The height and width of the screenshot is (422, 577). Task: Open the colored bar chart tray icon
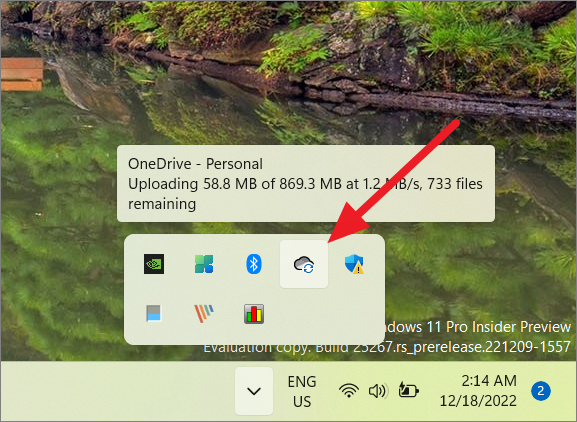254,314
